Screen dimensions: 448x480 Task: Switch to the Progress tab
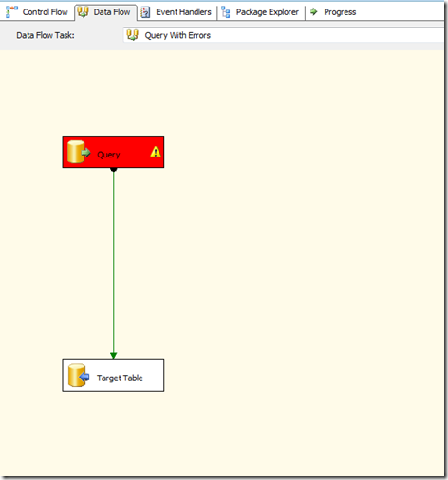point(333,12)
